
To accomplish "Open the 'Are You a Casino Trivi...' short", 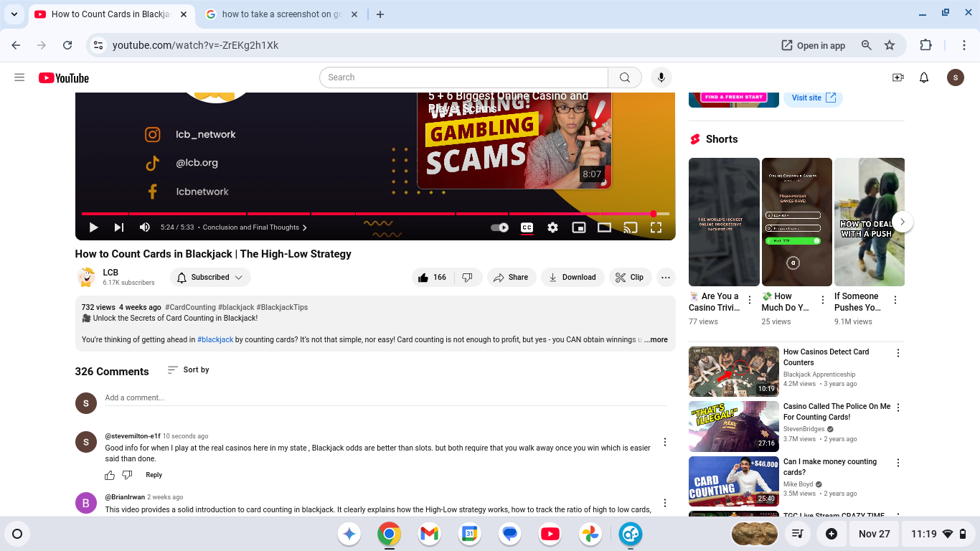I will tap(724, 222).
